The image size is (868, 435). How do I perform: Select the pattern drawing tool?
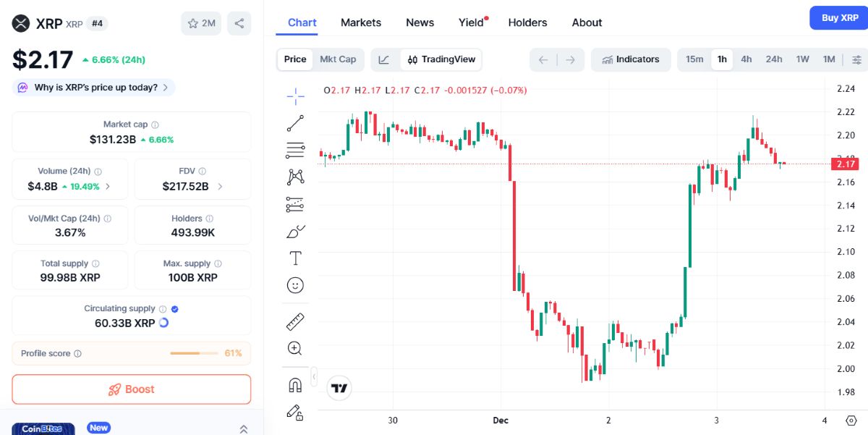(x=295, y=177)
